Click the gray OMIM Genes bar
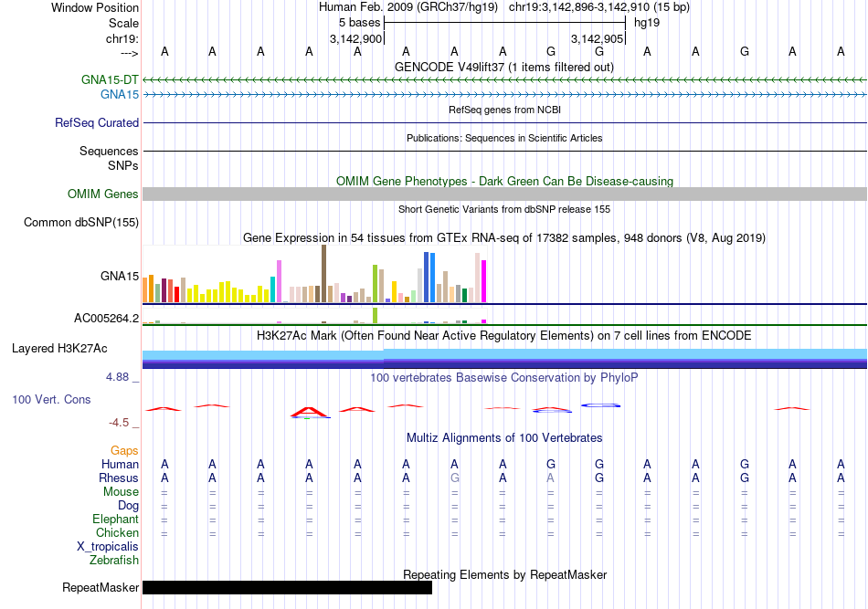The image size is (868, 609). click(505, 194)
